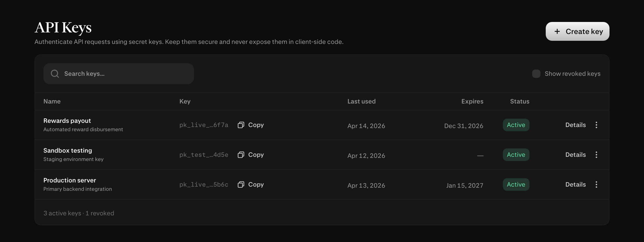Focus the Search keys input field
Screen dimensions: 644x242
118,74
